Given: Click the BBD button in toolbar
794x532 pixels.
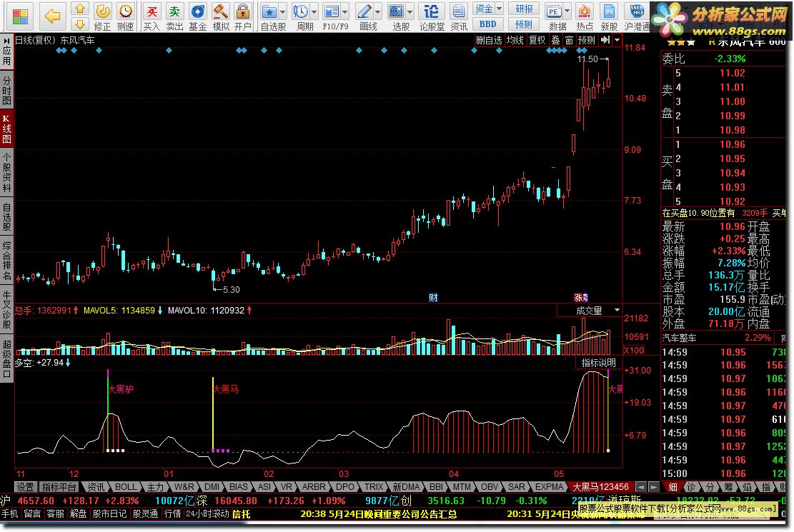Looking at the screenshot, I should click(487, 24).
